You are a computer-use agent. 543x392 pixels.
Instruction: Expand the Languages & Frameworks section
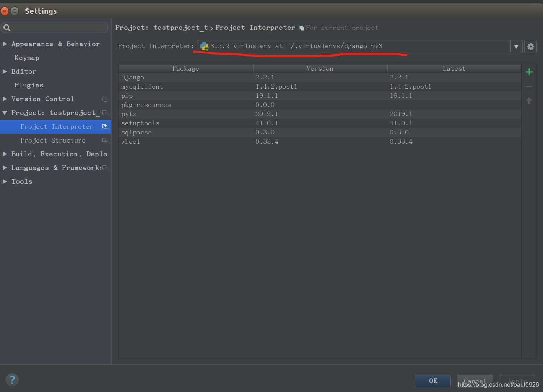pos(5,168)
